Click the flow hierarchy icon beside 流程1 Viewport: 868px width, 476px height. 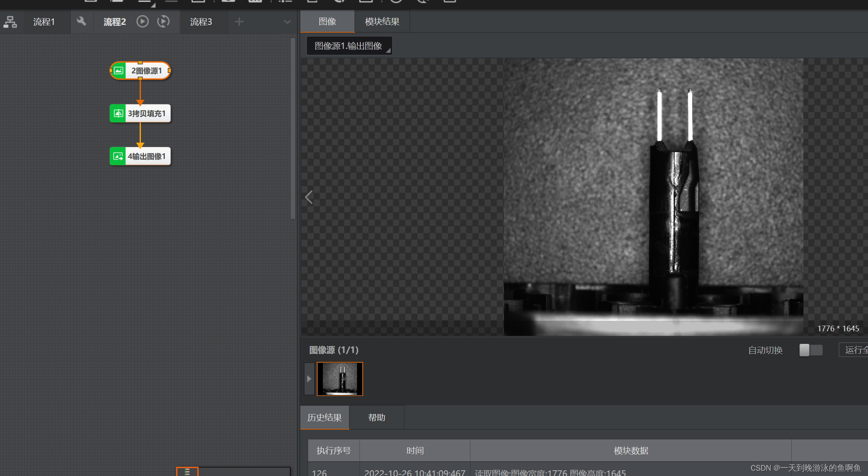coord(10,22)
